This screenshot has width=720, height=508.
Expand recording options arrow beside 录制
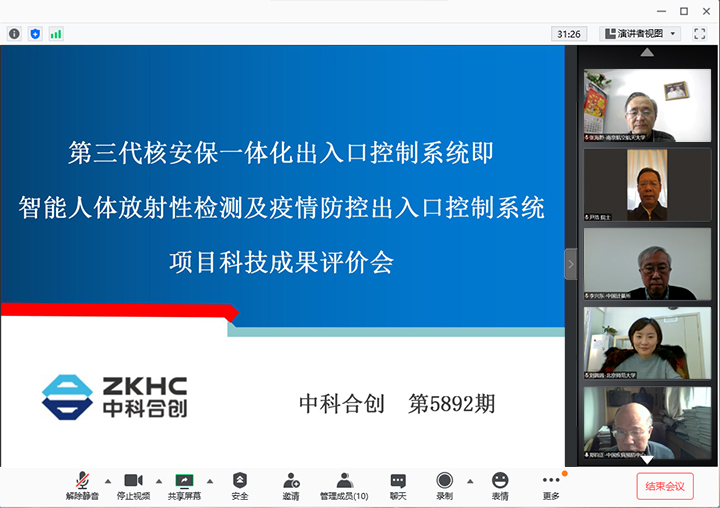click(470, 481)
